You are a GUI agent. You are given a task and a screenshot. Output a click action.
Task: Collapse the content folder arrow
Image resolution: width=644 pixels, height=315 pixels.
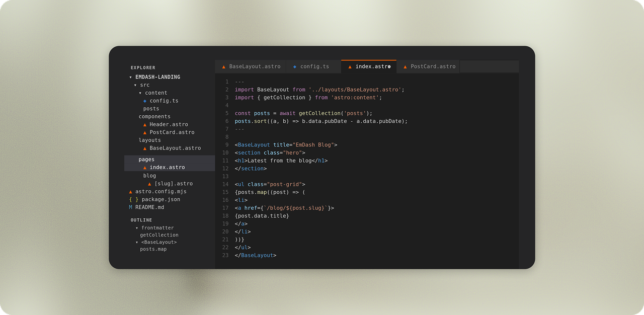click(x=140, y=93)
